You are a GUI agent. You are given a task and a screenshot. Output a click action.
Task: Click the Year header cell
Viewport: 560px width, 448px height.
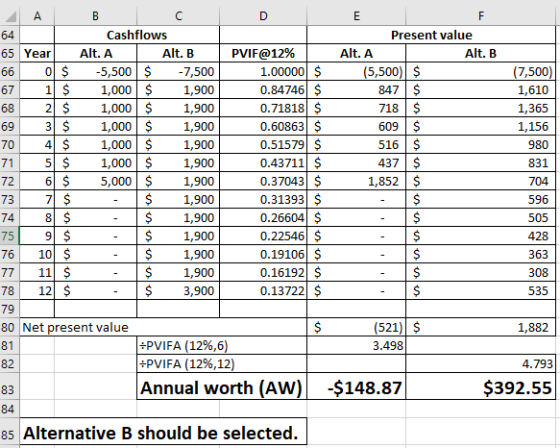coord(37,54)
